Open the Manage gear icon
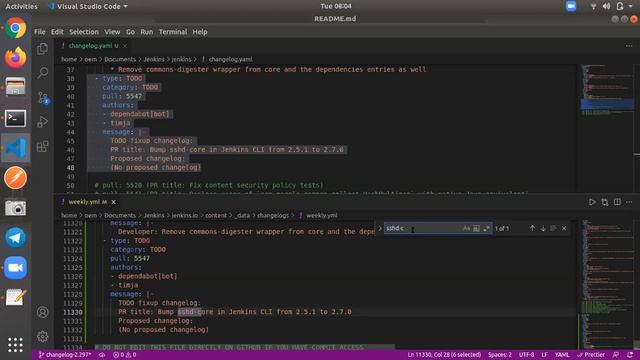The height and width of the screenshot is (360, 640). click(x=42, y=337)
